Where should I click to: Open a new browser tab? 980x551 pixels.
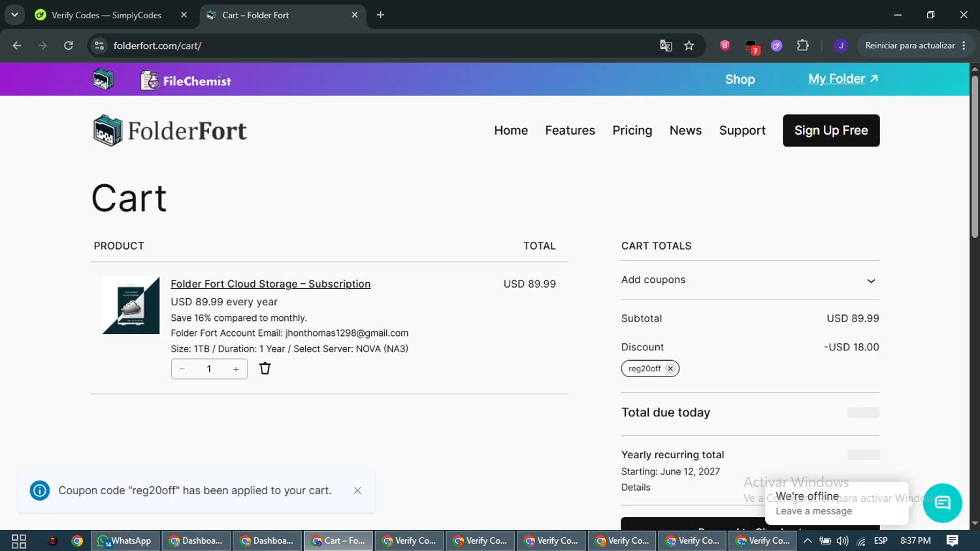[x=381, y=15]
